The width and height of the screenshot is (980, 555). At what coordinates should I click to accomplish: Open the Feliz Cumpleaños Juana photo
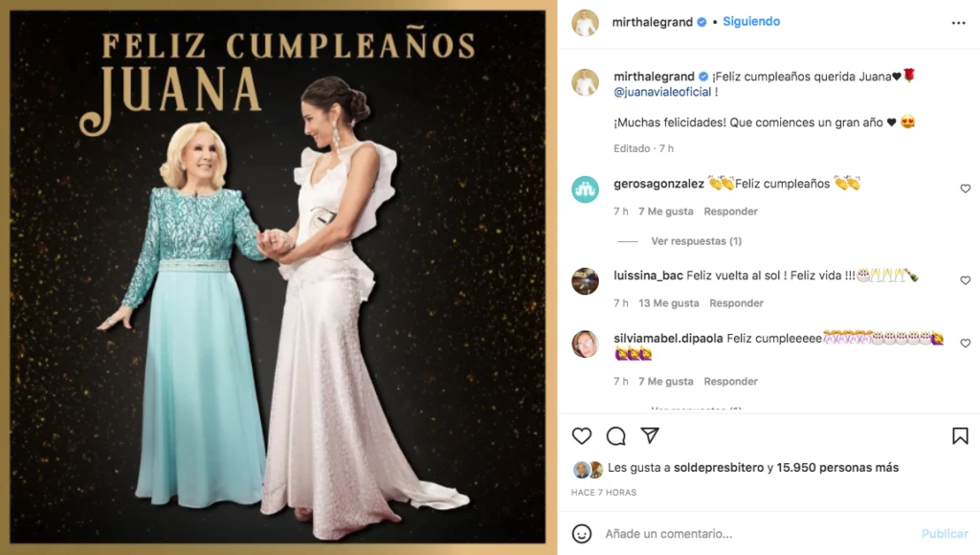pos(278,277)
